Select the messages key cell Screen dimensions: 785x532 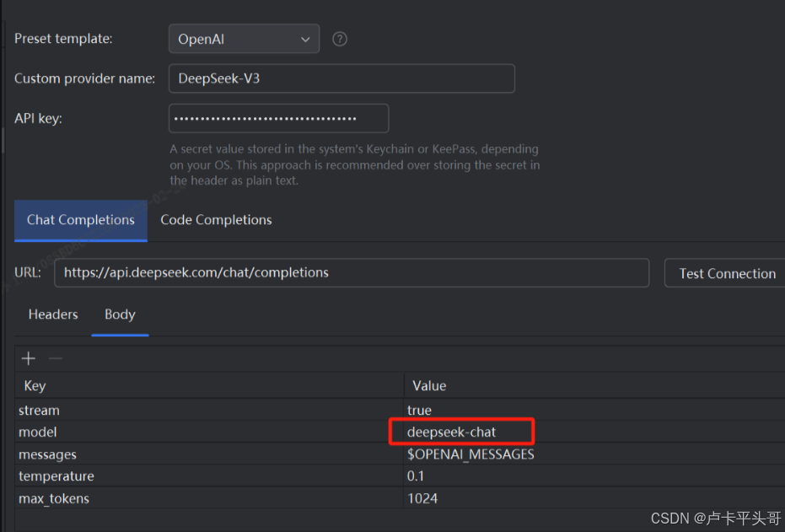pyautogui.click(x=209, y=454)
